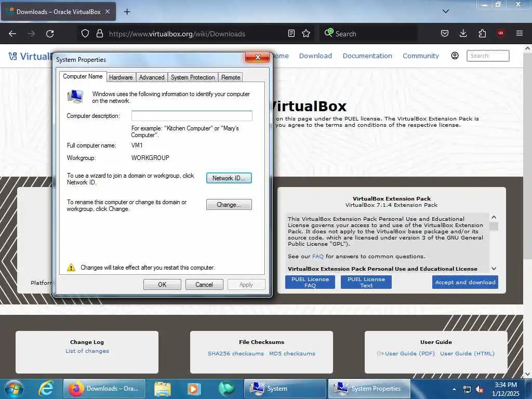Open Windows Start orb
The image size is (532, 399).
[14, 389]
